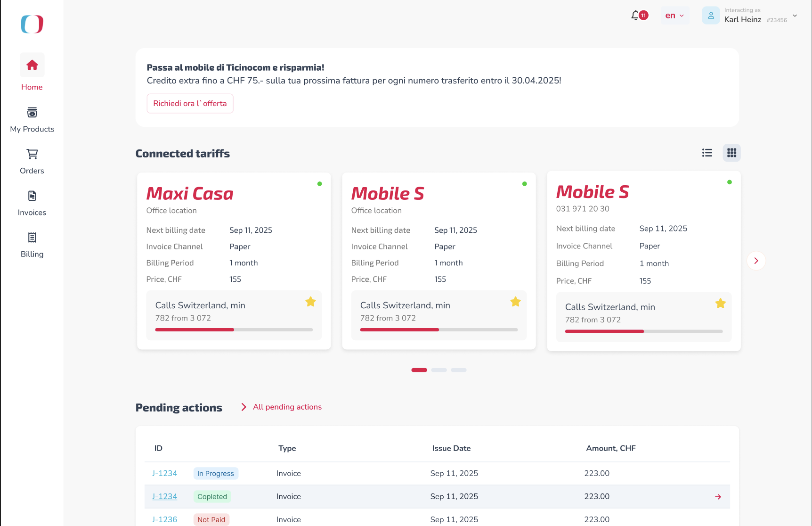
Task: Select the Orders menu label
Action: (x=32, y=171)
